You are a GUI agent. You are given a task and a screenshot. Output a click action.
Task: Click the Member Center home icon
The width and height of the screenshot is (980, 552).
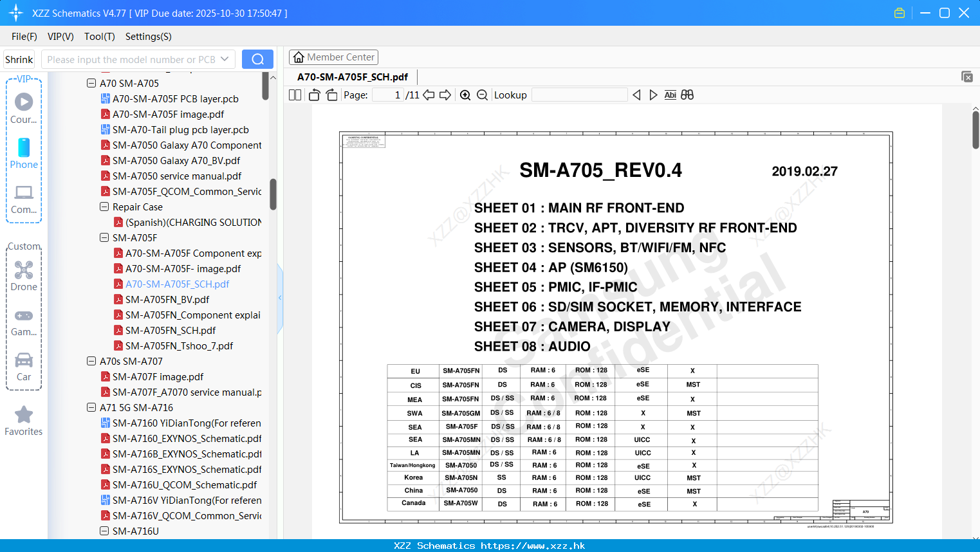point(299,57)
